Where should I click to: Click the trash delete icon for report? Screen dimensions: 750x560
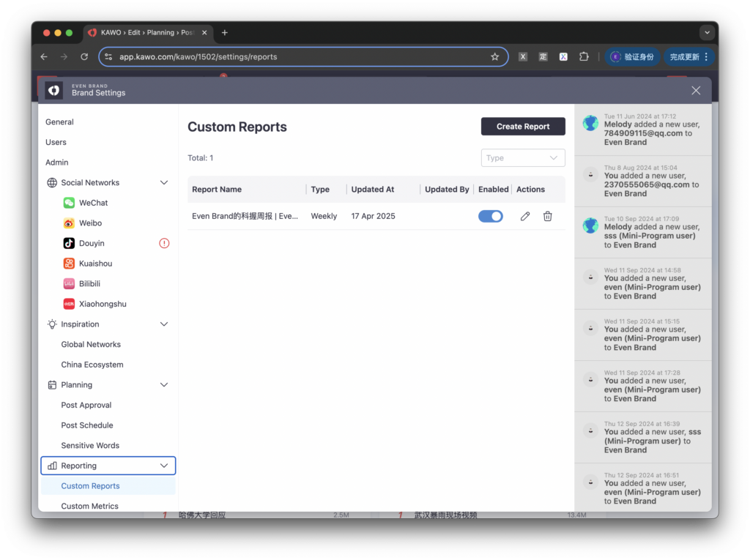pos(547,216)
